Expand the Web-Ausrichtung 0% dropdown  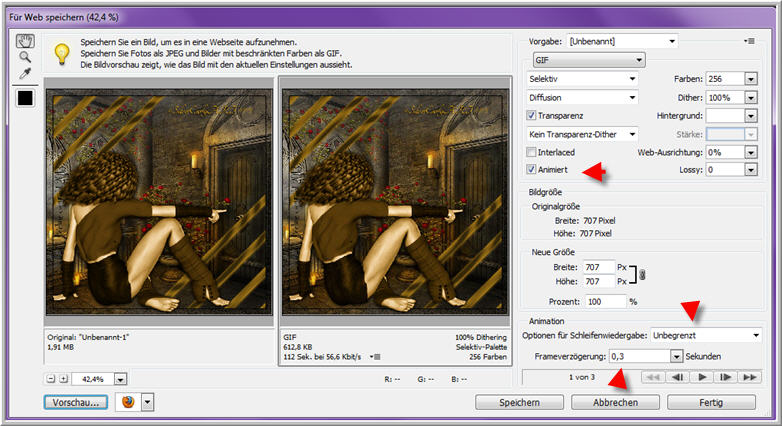pyautogui.click(x=751, y=152)
